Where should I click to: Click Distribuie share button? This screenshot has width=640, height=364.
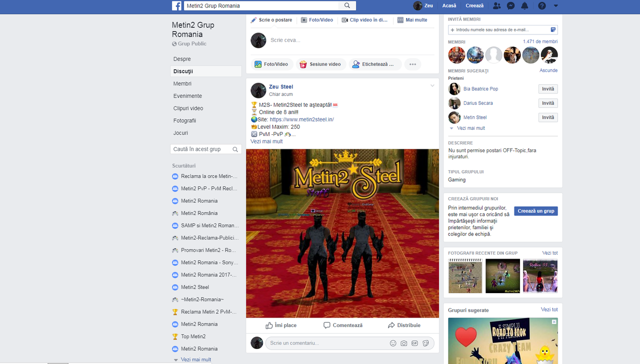pyautogui.click(x=404, y=325)
